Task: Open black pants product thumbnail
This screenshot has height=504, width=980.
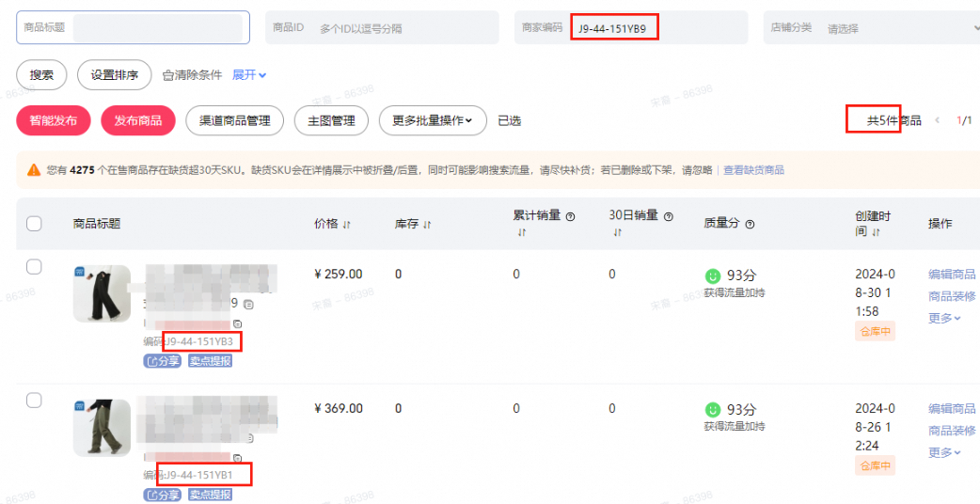Action: click(102, 294)
